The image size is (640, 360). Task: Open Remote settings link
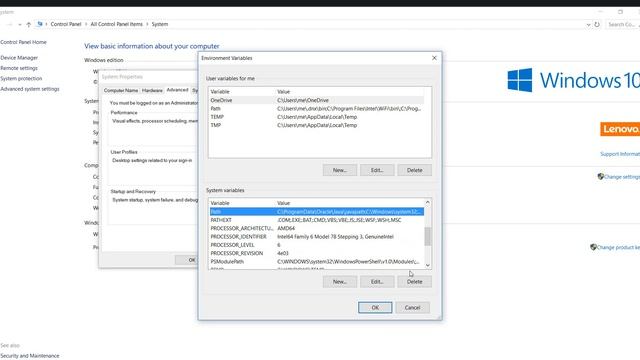click(x=19, y=68)
